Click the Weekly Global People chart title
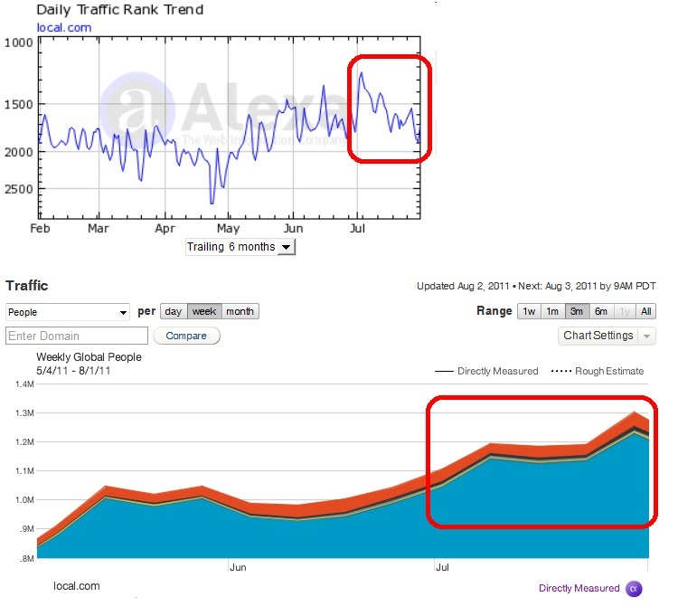Image resolution: width=678 pixels, height=616 pixels. (89, 357)
